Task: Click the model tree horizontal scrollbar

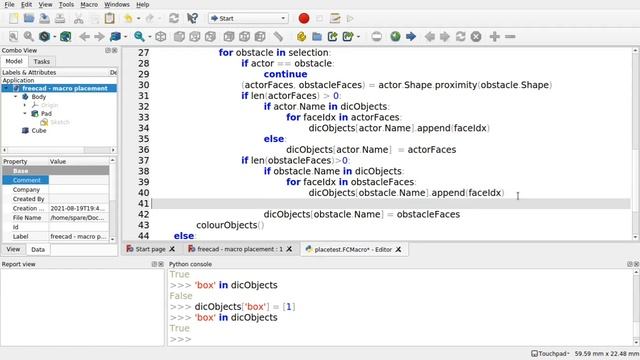Action: [x=59, y=150]
